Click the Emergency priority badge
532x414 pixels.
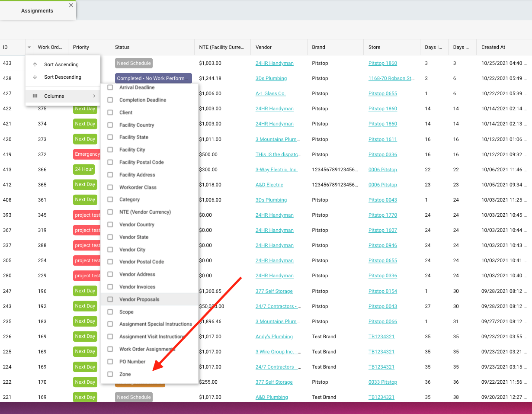click(87, 154)
